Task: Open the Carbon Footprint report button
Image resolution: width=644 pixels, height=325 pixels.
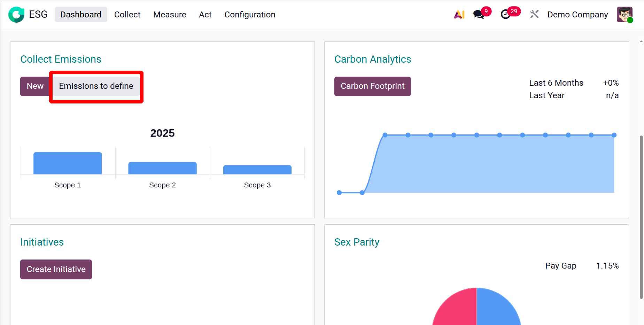Action: tap(372, 86)
